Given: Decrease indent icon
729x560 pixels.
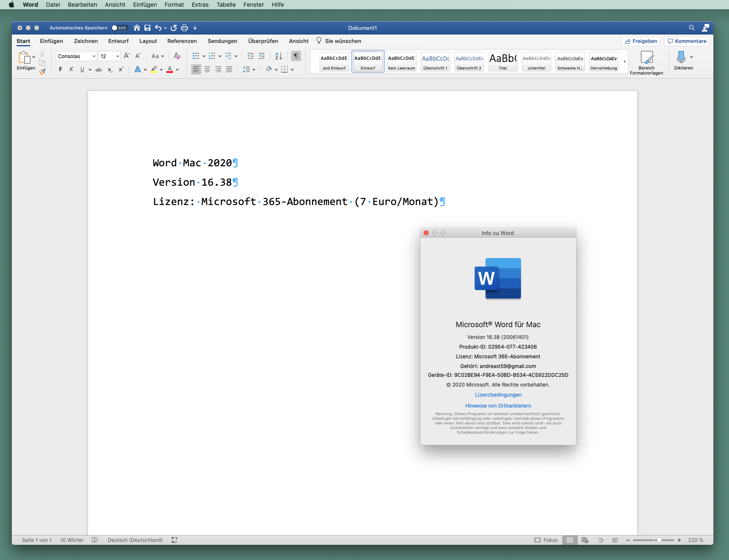Looking at the screenshot, I should click(251, 56).
